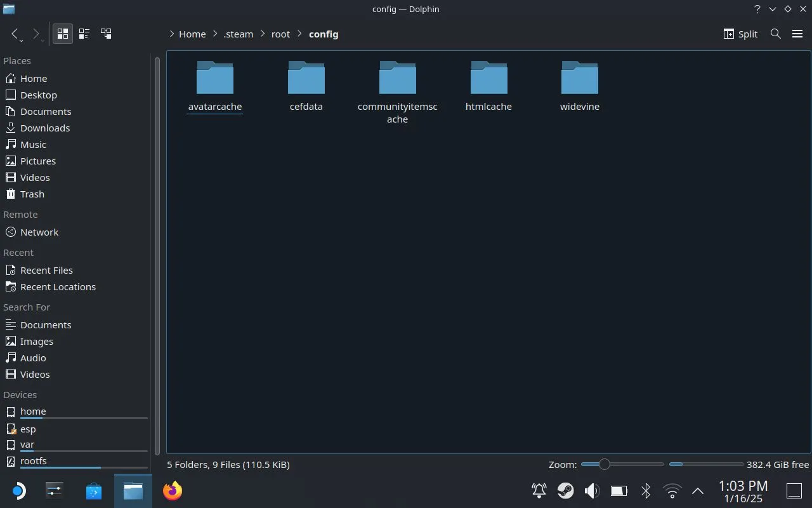The image size is (812, 508).
Task: Click the zoom slider handle
Action: (x=604, y=464)
